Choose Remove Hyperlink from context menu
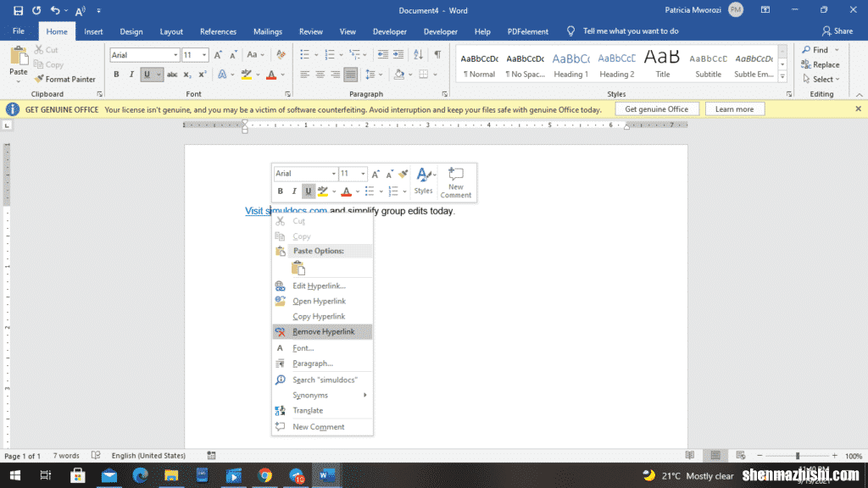This screenshot has width=868, height=488. coord(322,331)
